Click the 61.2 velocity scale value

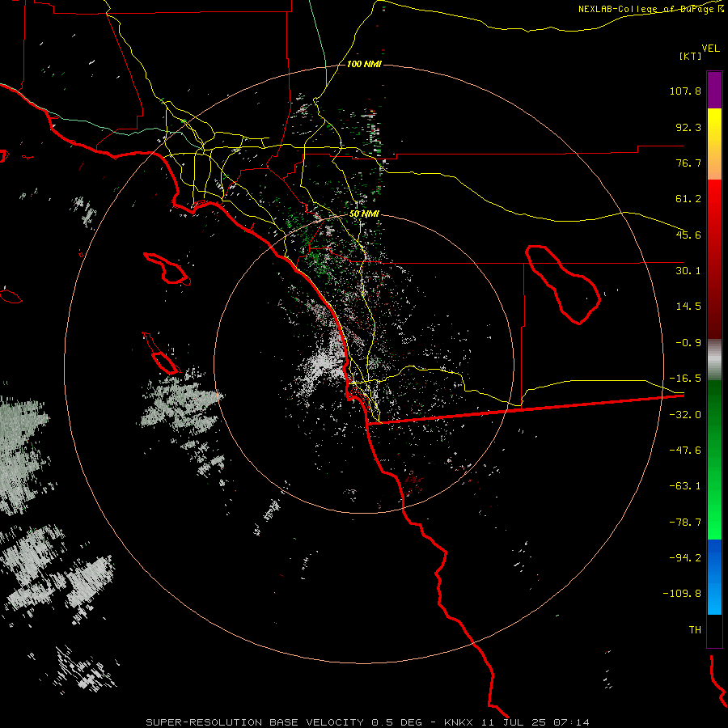click(x=688, y=199)
